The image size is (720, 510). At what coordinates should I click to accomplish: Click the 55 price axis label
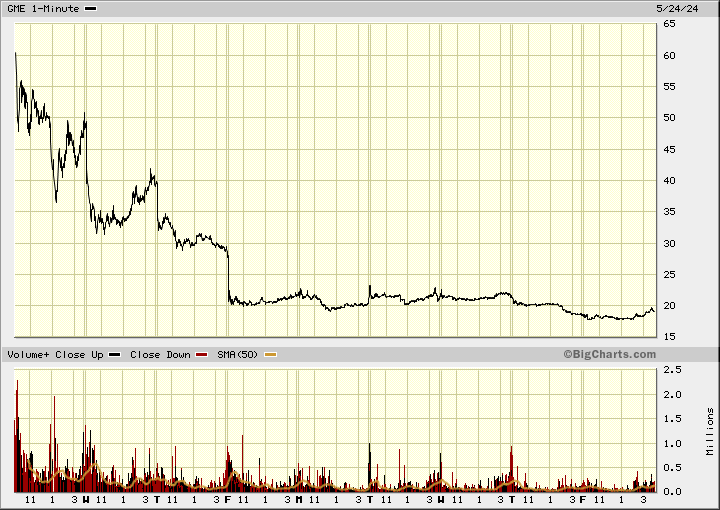pyautogui.click(x=669, y=87)
